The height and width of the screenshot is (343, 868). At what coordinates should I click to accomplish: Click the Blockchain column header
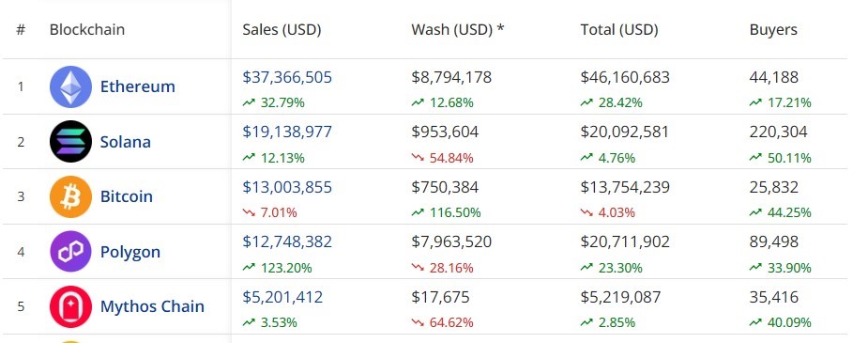pos(87,30)
